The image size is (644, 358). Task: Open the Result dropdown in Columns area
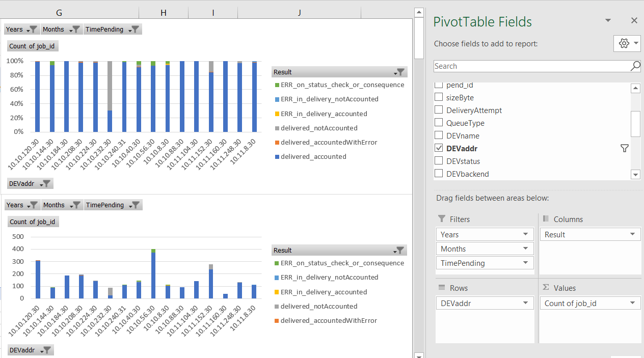pos(632,234)
